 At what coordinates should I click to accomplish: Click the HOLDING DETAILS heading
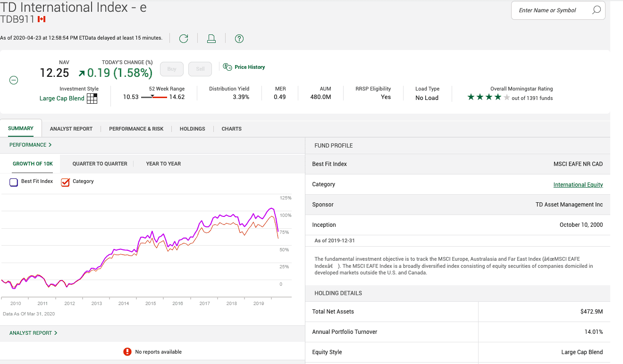338,293
